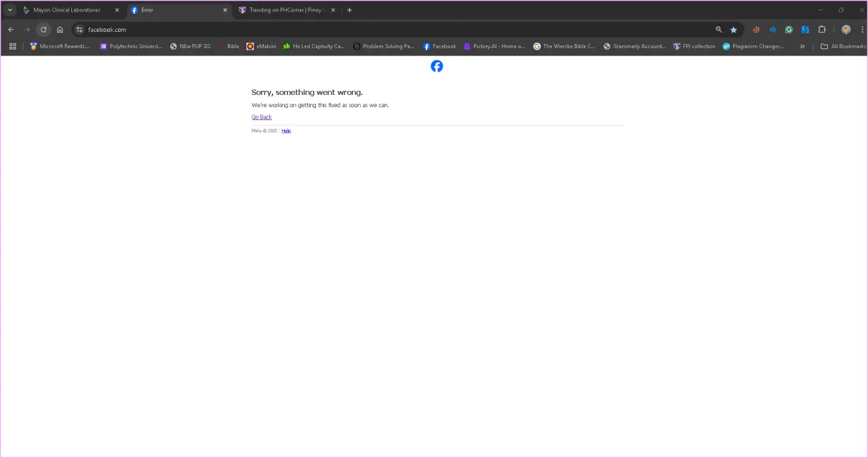868x458 pixels.
Task: Open The Wiersbe Bible bookmark
Action: (564, 46)
